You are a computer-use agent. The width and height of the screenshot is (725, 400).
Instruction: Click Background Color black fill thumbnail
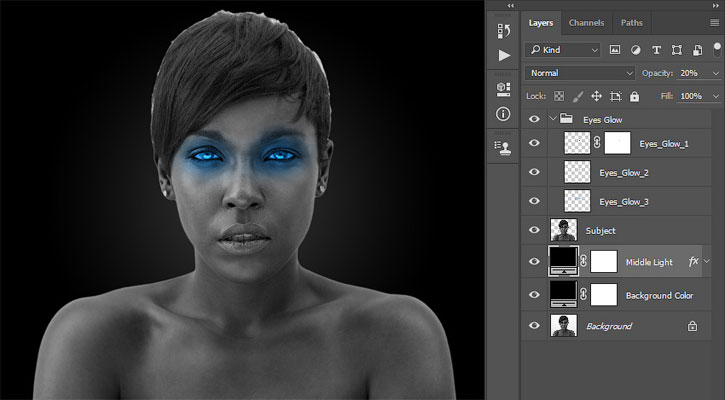pyautogui.click(x=564, y=295)
